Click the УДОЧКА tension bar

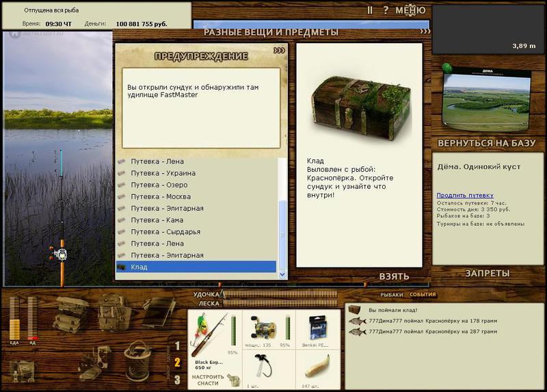point(280,294)
